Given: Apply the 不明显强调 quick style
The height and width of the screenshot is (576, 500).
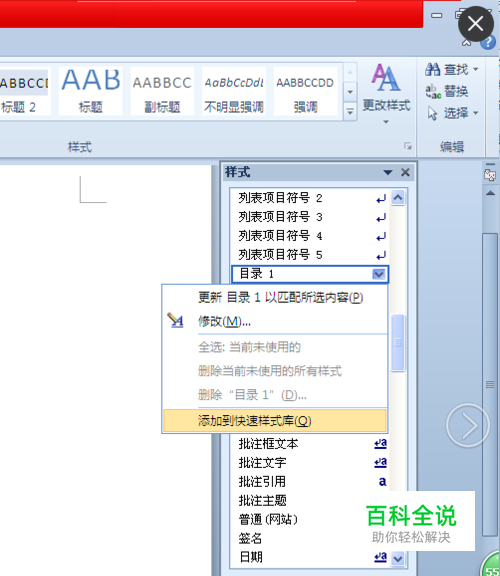Looking at the screenshot, I should [x=234, y=91].
